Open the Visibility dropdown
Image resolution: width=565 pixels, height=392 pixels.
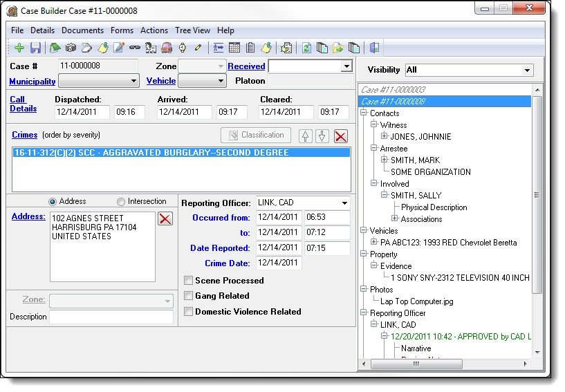click(528, 71)
